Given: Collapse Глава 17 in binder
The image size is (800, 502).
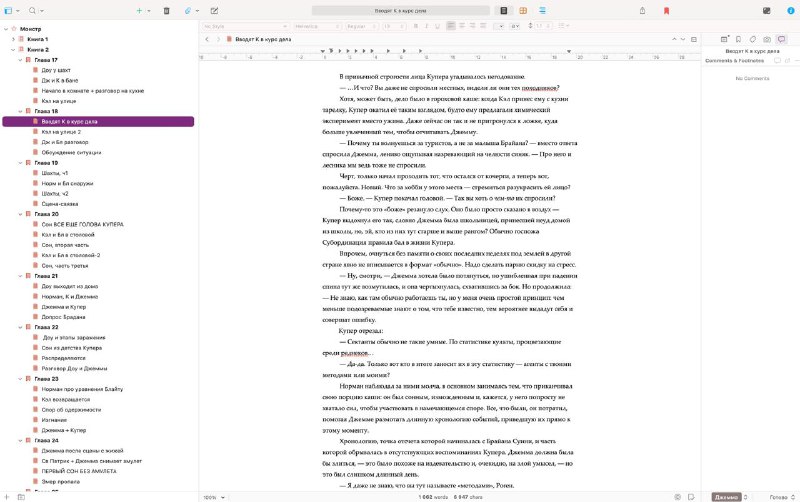Looking at the screenshot, I should point(20,60).
